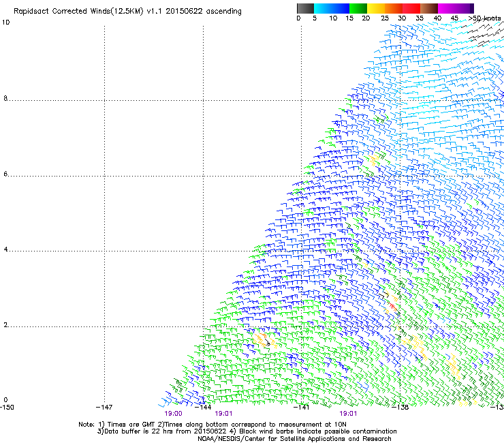Image resolution: width=504 pixels, height=443 pixels.
Task: Click the latitude "4" axis label
Action: coord(5,249)
